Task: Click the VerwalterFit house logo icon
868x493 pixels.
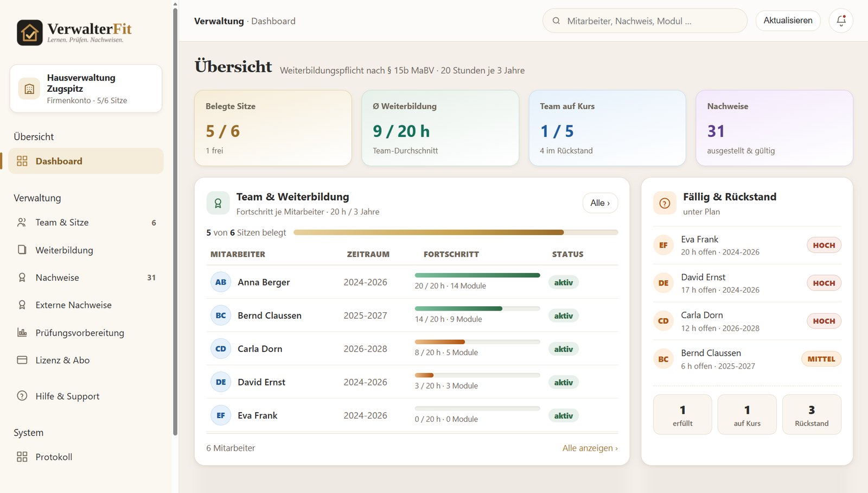Action: coord(30,33)
